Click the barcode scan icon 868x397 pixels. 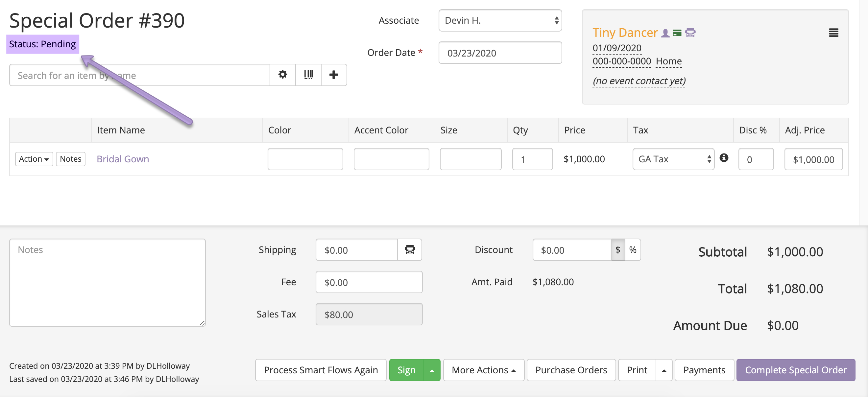point(308,75)
